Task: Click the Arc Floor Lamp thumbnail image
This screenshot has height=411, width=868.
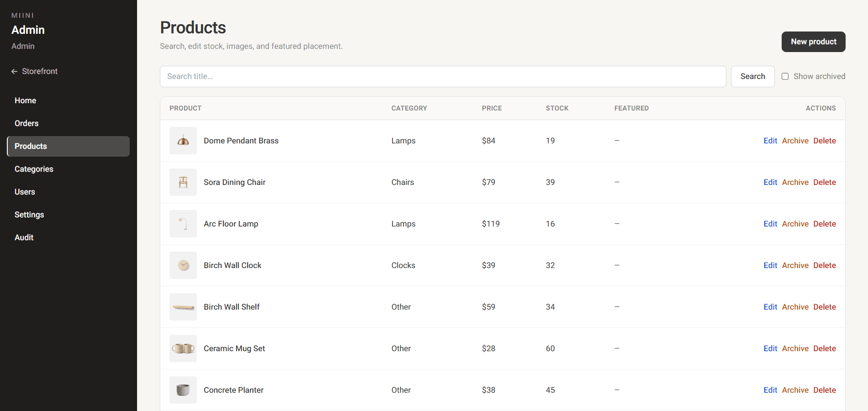Action: [183, 224]
